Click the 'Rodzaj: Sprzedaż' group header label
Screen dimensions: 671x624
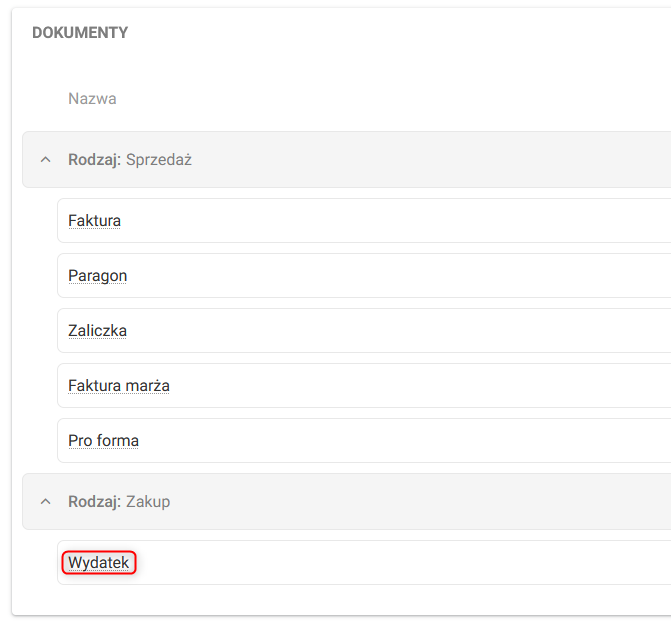129,160
